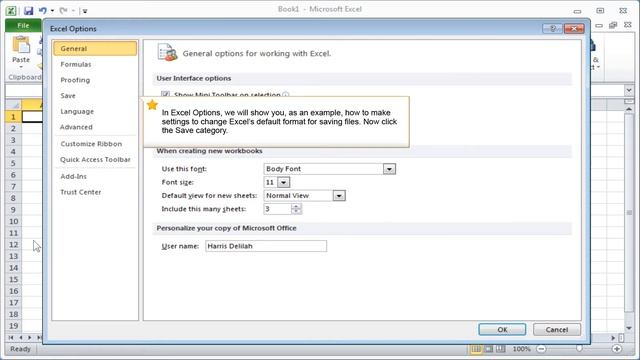Close the Excel Options dialog
Viewport: 640px width, 360px height.
[x=574, y=28]
